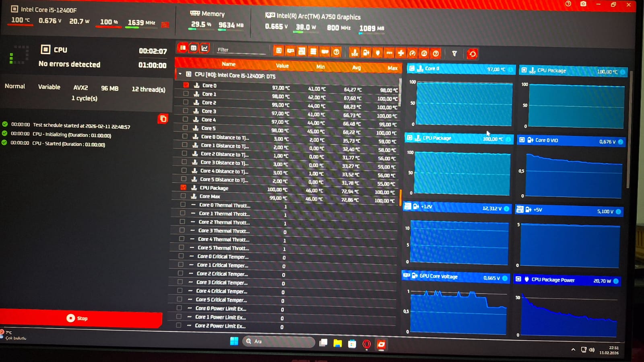Image resolution: width=644 pixels, height=362 pixels.
Task: Toggle the voltage sensor type filter icon
Action: point(366,52)
